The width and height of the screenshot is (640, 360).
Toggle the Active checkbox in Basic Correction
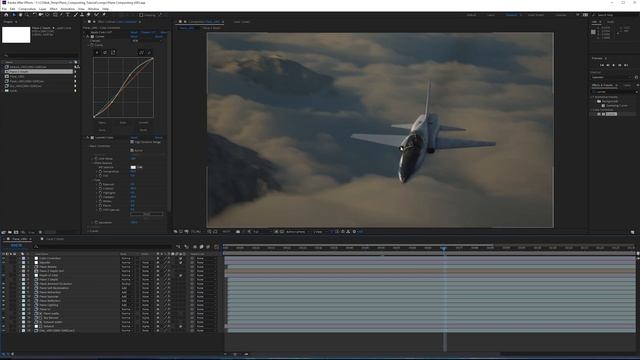point(132,150)
